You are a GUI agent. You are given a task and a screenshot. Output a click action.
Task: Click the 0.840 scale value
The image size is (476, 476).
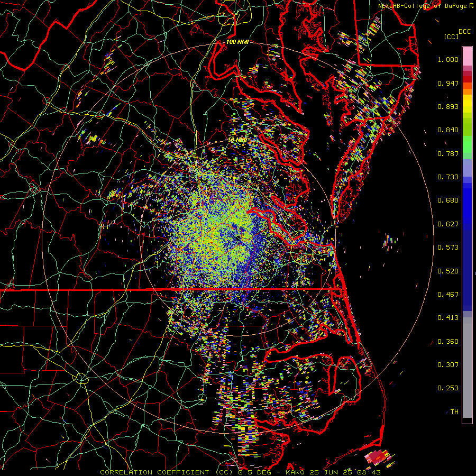click(x=448, y=130)
